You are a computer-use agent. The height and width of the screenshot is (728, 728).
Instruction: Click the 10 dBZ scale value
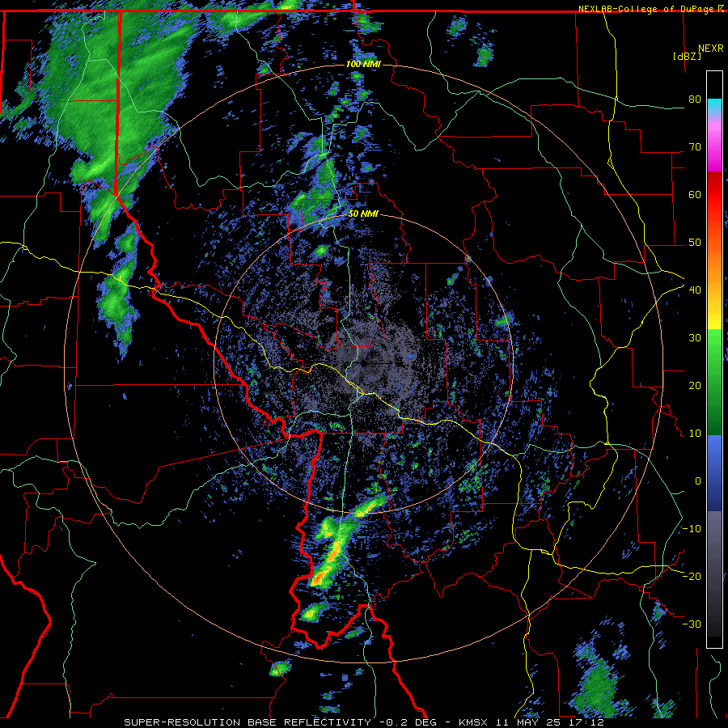click(695, 434)
